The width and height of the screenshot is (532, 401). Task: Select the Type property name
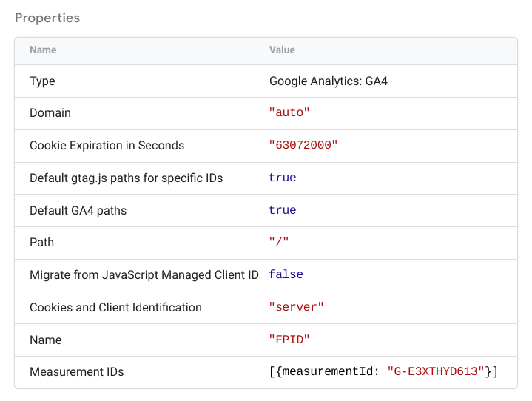point(42,81)
